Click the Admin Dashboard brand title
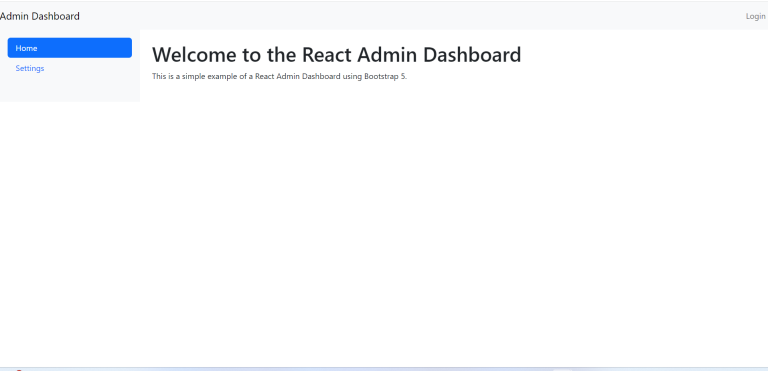The height and width of the screenshot is (371, 768). pos(40,16)
